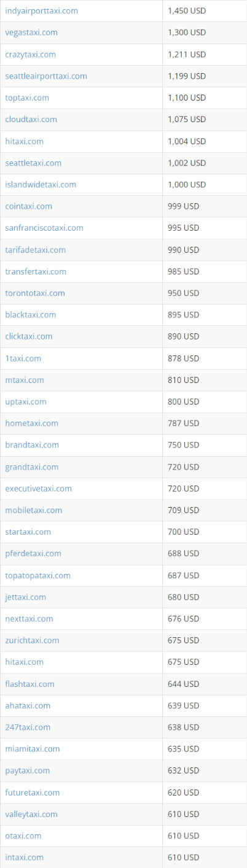Open toptaxi.com link
Screen dimensions: 247x868
click(27, 98)
